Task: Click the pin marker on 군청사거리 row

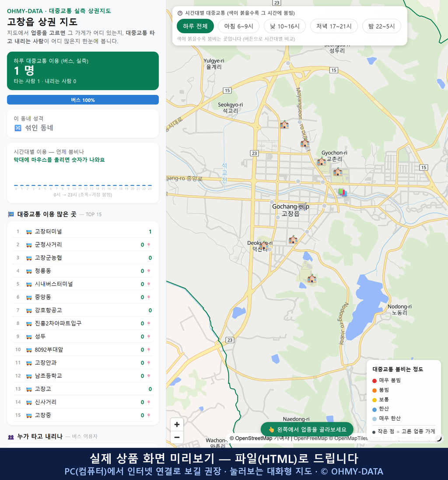Action: 149,245
